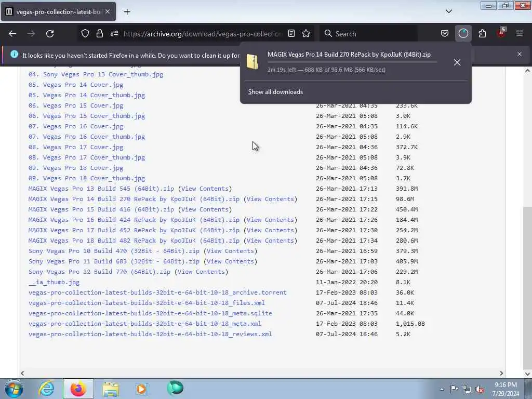Go back to the previous page
The width and height of the screenshot is (532, 399).
click(12, 34)
